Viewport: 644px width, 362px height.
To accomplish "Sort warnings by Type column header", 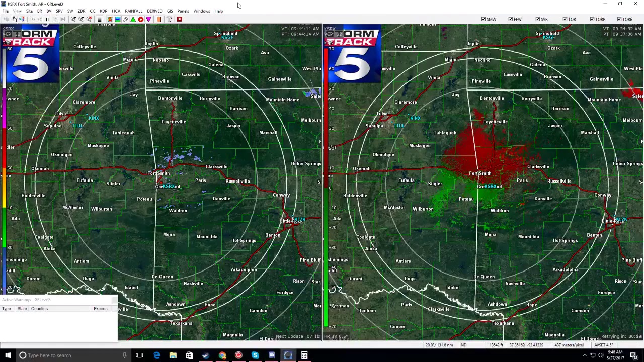I will [x=6, y=309].
